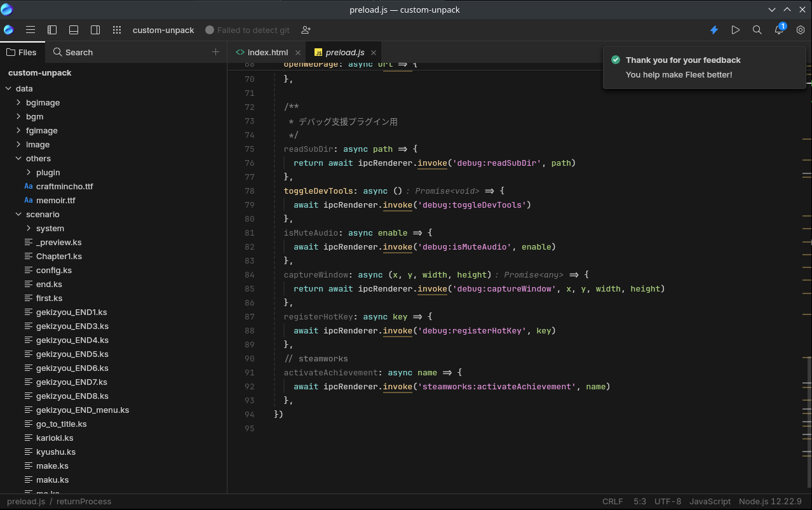812x510 pixels.
Task: Expand the bgimage folder
Action: click(19, 102)
